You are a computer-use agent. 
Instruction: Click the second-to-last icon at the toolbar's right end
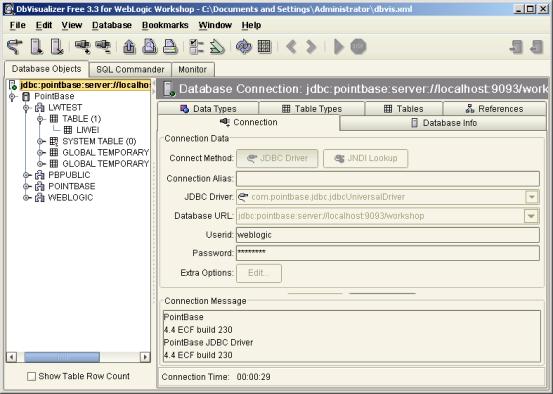[516, 47]
